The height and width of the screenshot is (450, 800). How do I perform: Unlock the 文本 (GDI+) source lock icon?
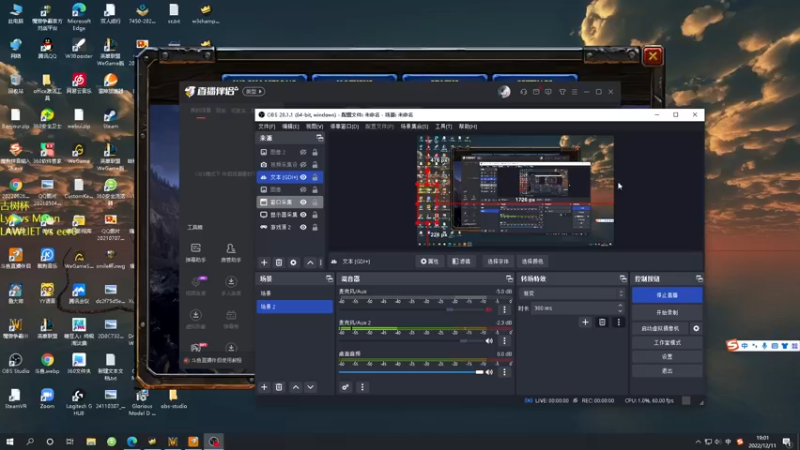(x=315, y=177)
